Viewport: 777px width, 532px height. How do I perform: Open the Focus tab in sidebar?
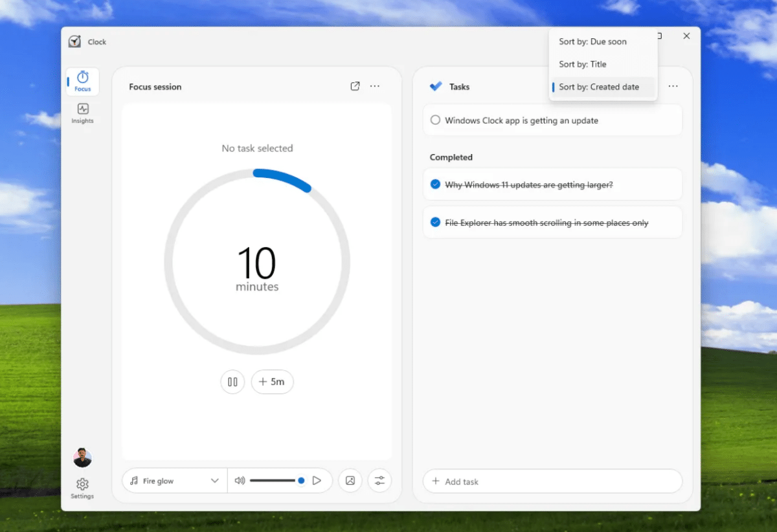(x=83, y=82)
